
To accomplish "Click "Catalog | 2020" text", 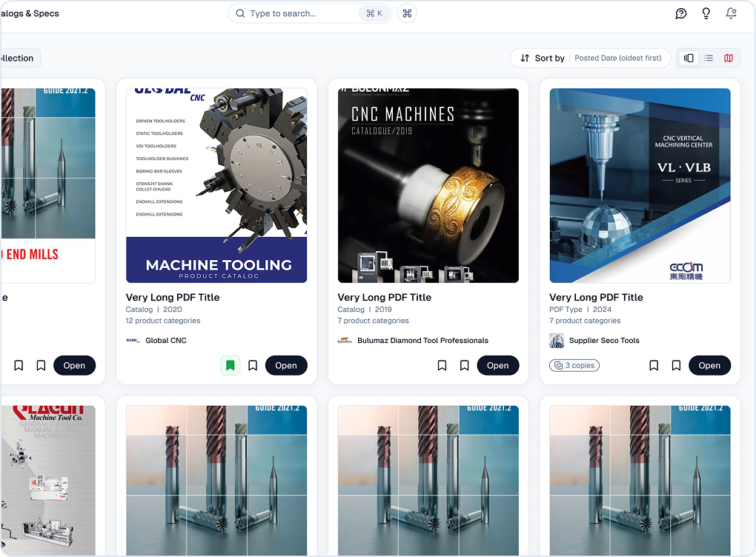I will coord(154,310).
